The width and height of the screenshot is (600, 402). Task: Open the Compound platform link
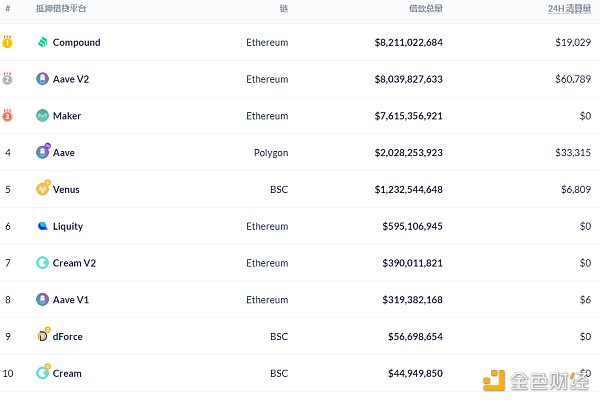point(76,43)
